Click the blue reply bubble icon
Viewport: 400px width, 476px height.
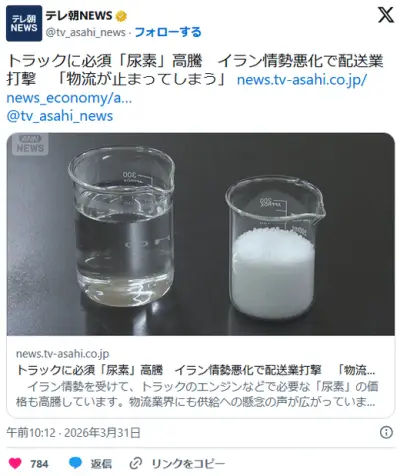(75, 463)
